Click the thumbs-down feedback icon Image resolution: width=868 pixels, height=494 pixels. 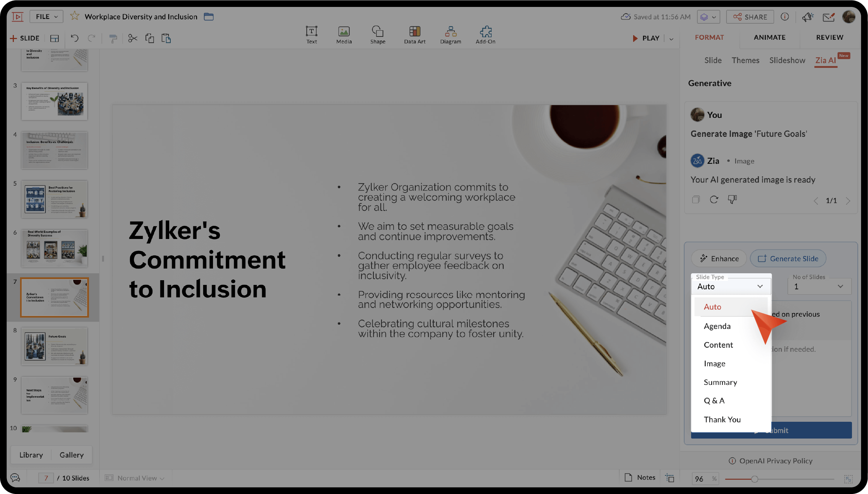pos(732,200)
